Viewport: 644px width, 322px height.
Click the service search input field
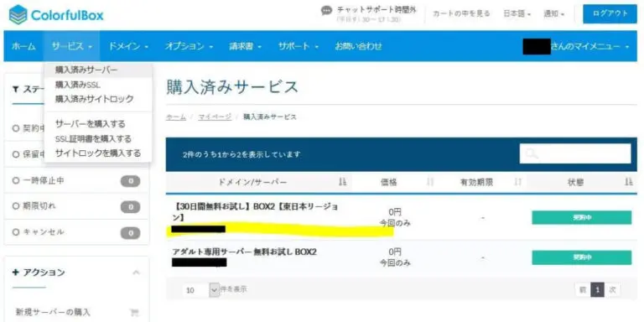575,154
